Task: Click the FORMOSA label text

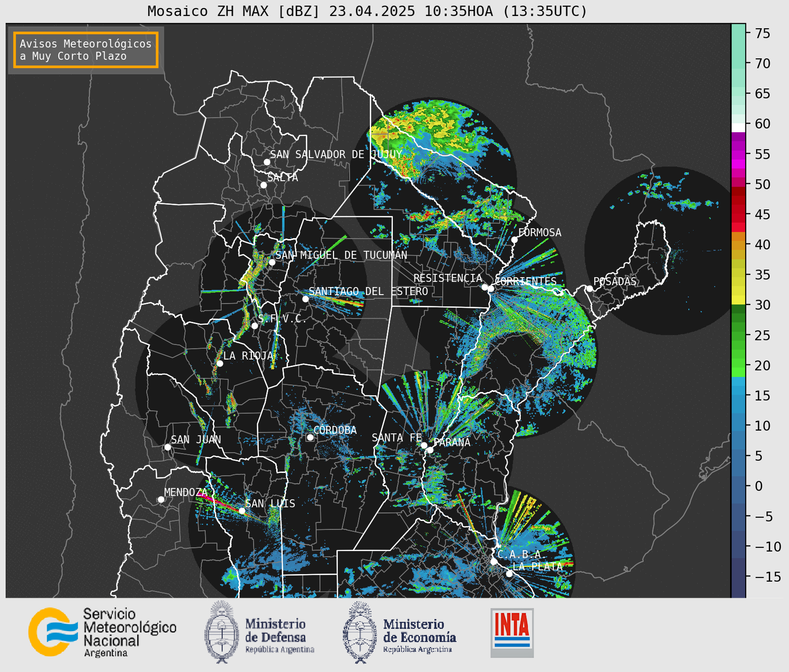Action: pos(540,232)
